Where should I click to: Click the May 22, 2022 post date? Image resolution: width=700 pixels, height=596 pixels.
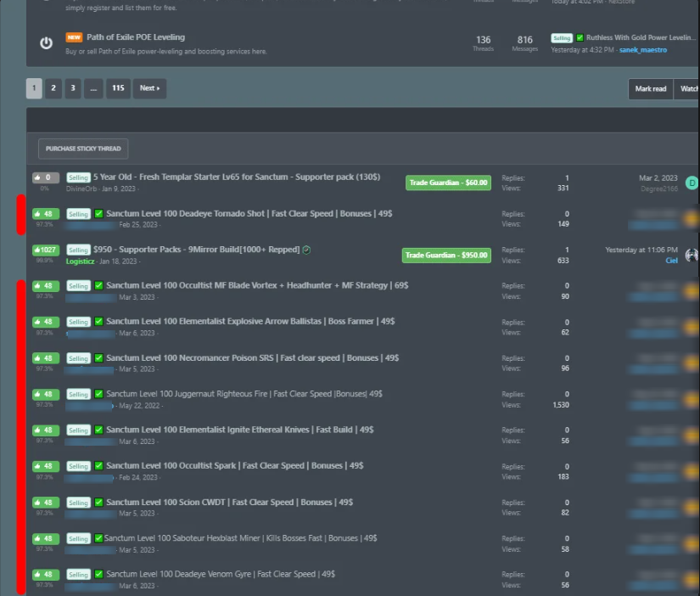(x=139, y=406)
